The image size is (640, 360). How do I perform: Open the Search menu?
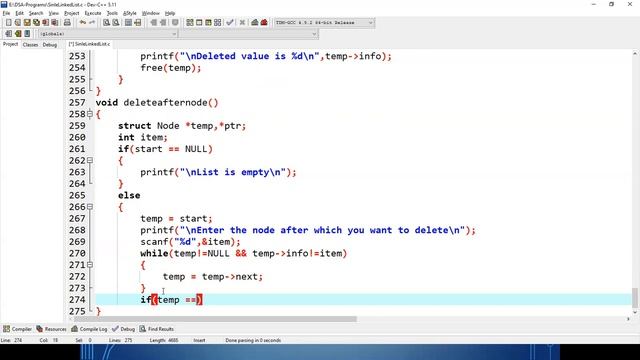click(36, 13)
